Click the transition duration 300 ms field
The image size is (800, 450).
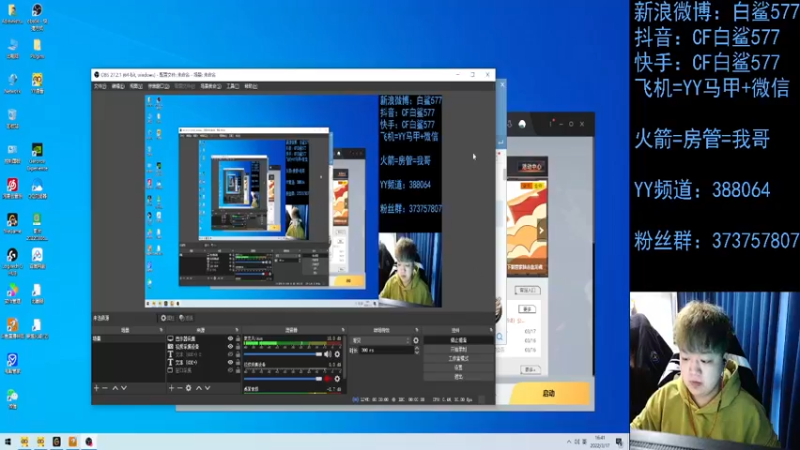coord(386,351)
